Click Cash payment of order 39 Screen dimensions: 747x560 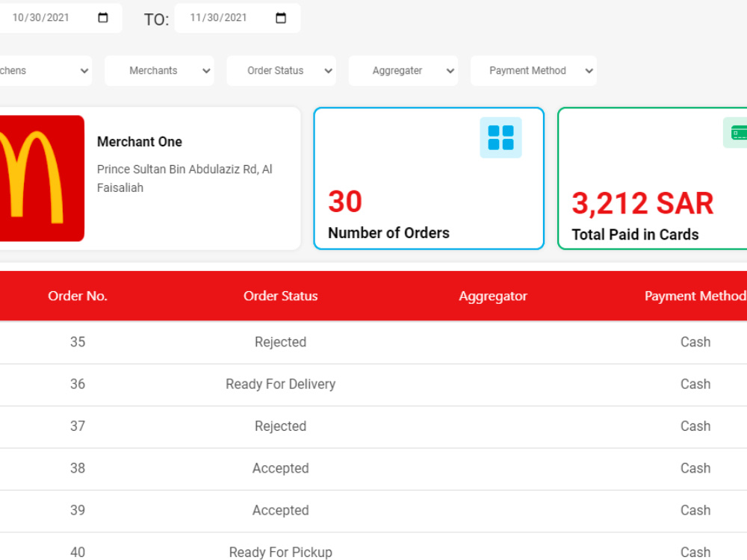point(695,510)
